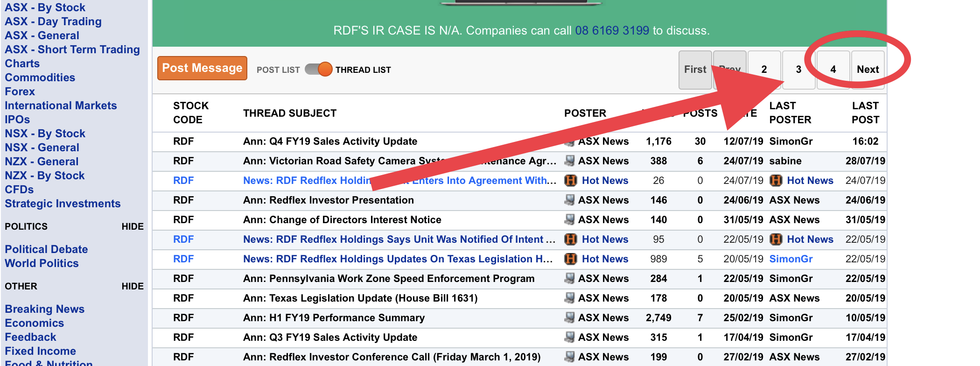Click ASX News icon in Change of Directors row
980x366 pixels.
coord(569,220)
